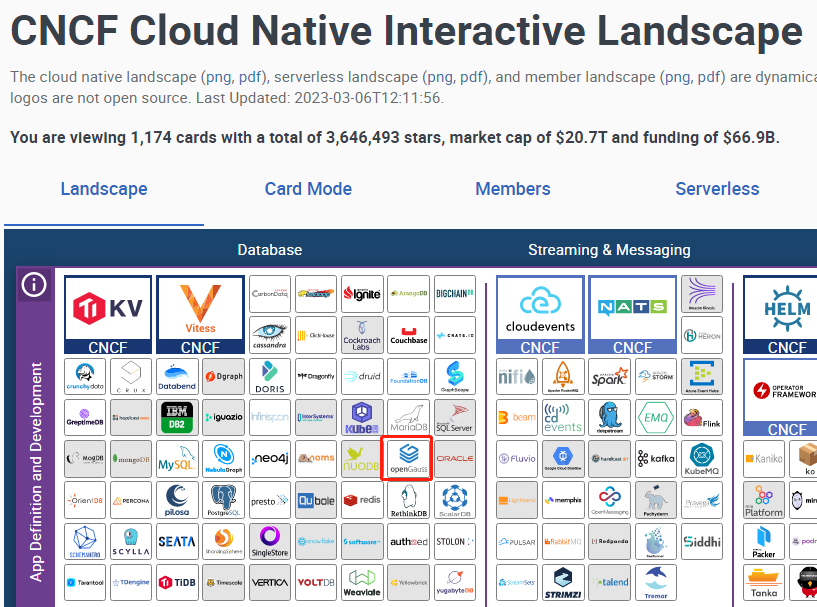Select the Flink squirrel logo
Viewport: 817px width, 607px height.
point(702,417)
